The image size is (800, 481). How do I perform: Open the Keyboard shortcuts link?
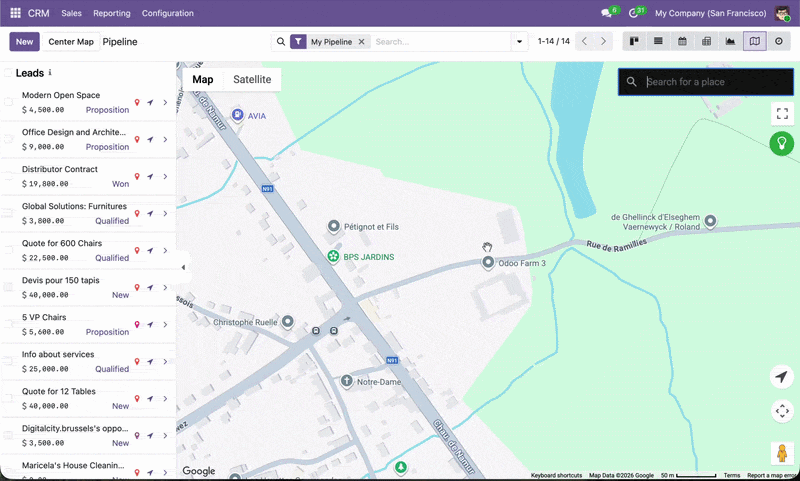tap(556, 475)
